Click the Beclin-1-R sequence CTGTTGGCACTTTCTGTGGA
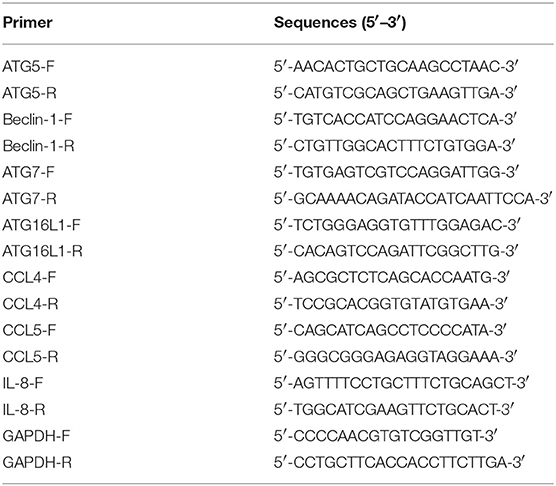 point(394,146)
